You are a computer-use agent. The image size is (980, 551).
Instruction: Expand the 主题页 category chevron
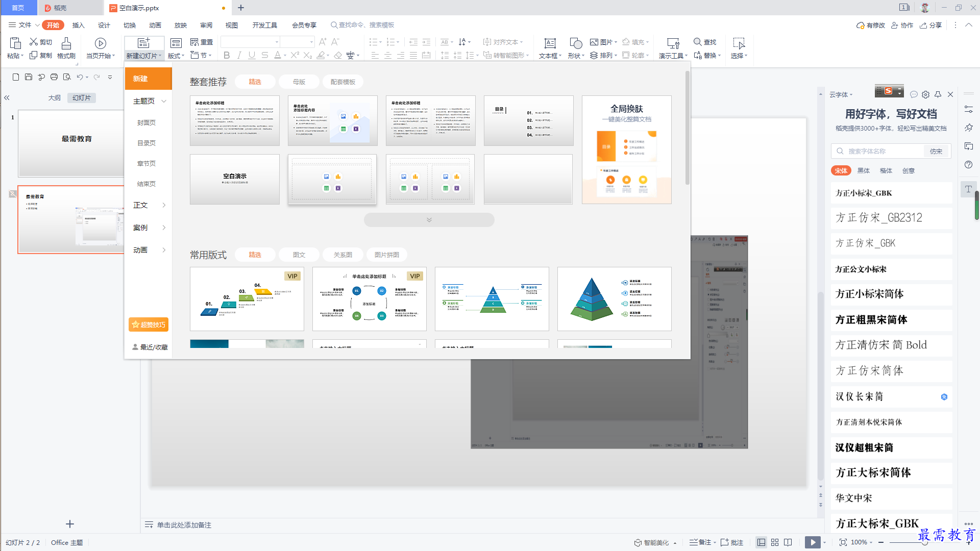pyautogui.click(x=164, y=101)
